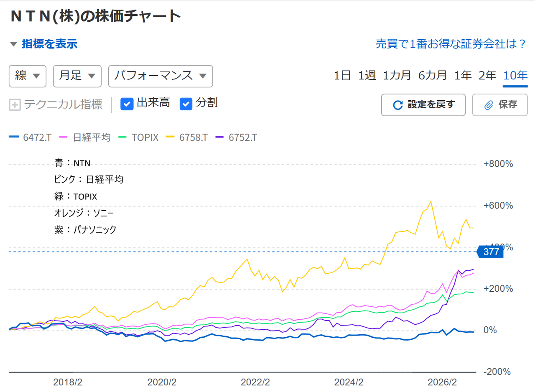The height and width of the screenshot is (392, 535).
Task: Click the +800% axis label
Action: (498, 164)
